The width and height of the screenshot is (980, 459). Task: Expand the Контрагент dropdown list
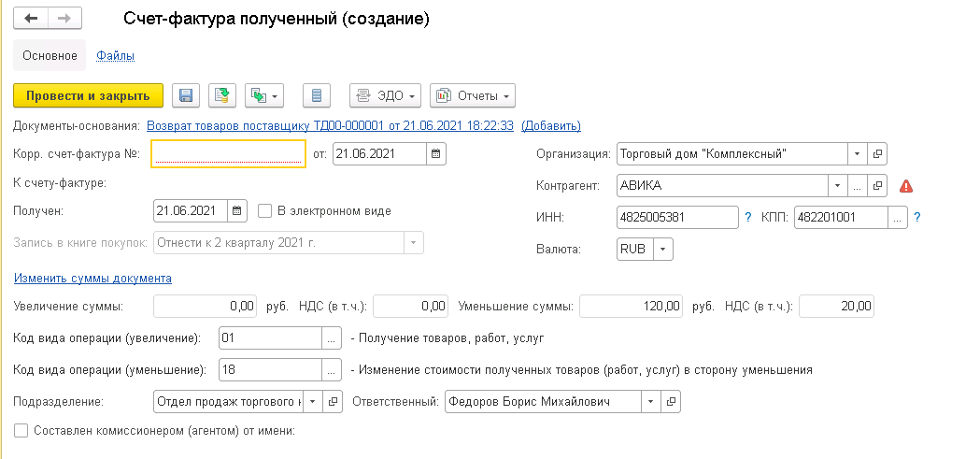[837, 186]
